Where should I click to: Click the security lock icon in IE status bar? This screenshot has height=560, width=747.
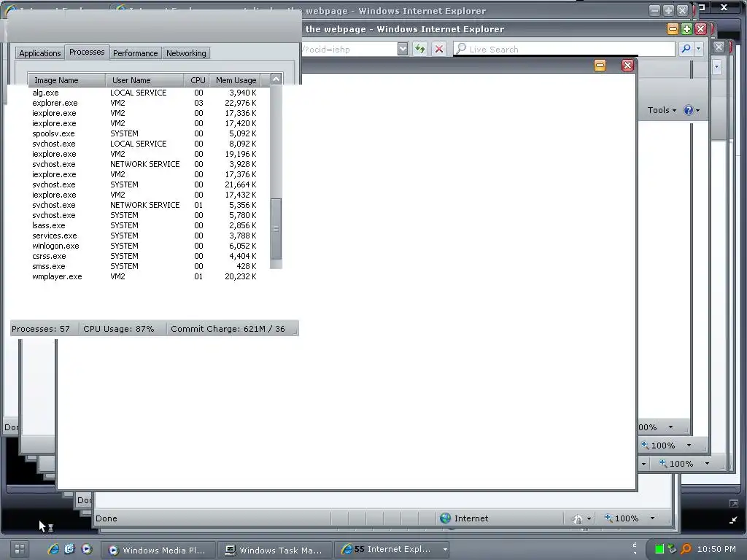click(x=578, y=518)
